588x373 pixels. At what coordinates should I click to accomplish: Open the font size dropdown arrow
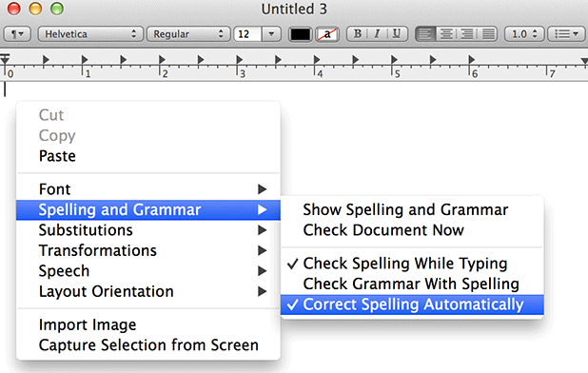tap(271, 34)
